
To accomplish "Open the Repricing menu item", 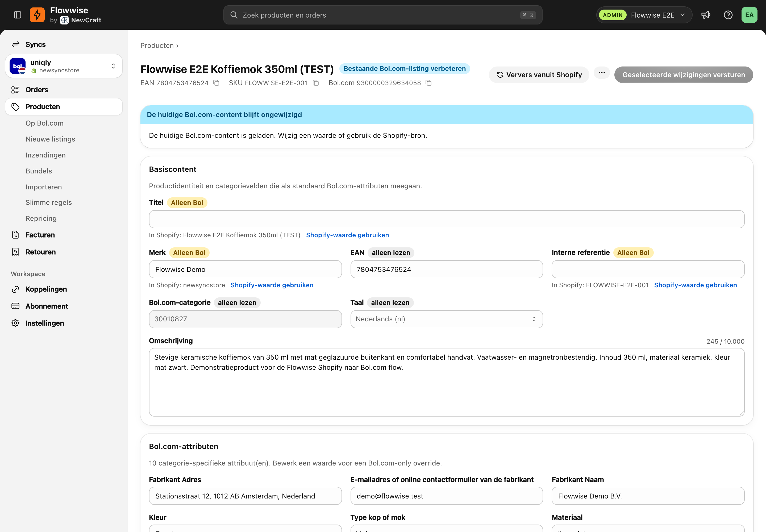I will pyautogui.click(x=41, y=218).
